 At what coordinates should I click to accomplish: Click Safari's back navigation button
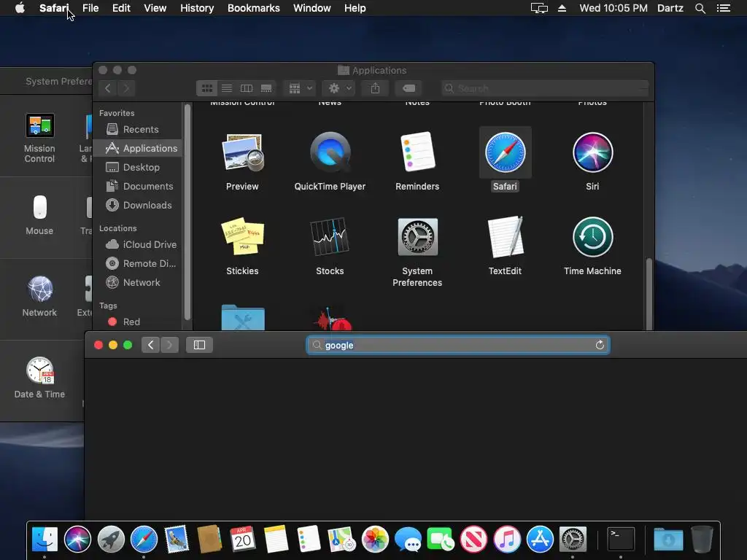pos(150,345)
